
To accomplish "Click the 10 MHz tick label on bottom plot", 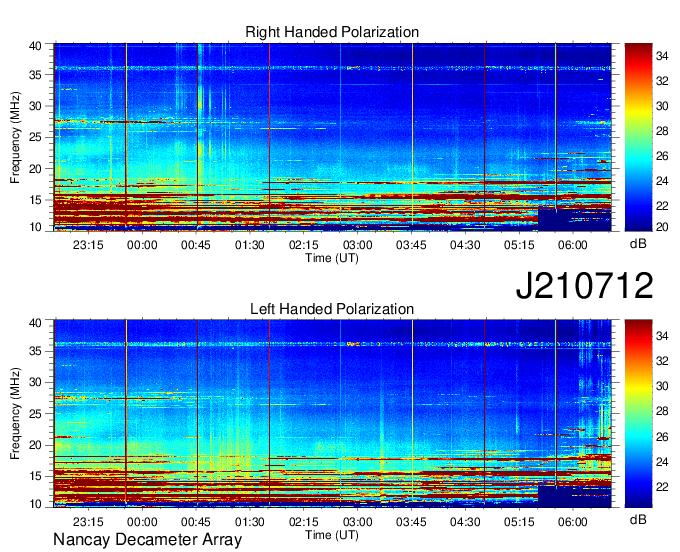I will (x=35, y=504).
